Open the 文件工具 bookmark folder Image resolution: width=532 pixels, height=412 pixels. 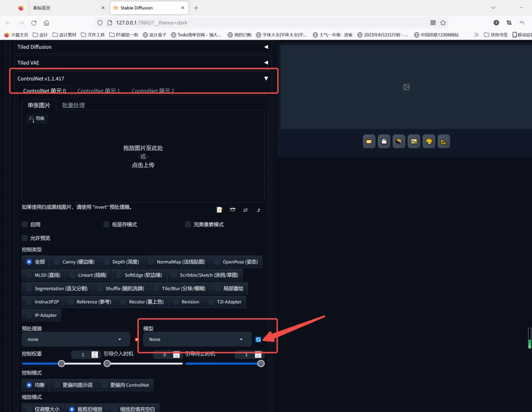(x=93, y=34)
